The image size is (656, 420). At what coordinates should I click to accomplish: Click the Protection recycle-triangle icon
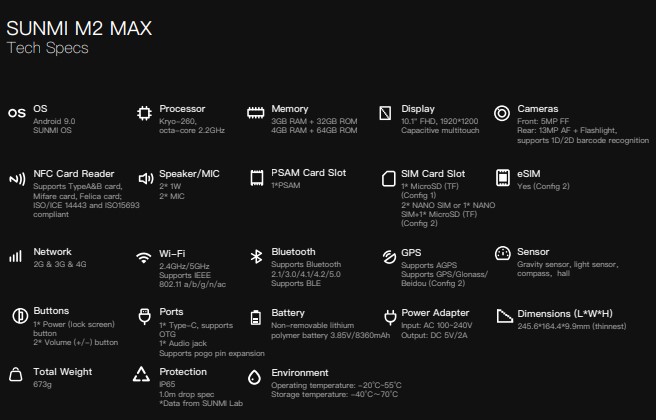pyautogui.click(x=141, y=374)
